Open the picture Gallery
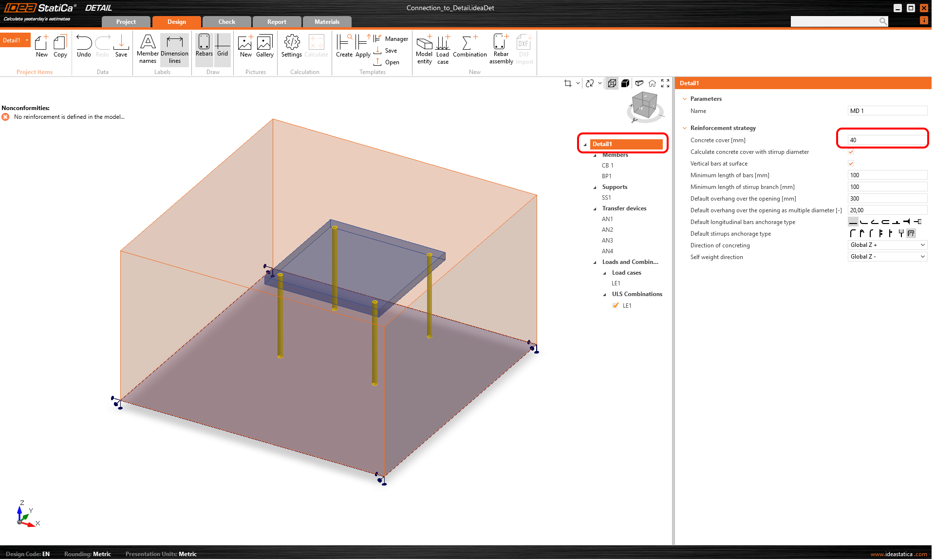Viewport: 935px width, 560px height. [264, 46]
